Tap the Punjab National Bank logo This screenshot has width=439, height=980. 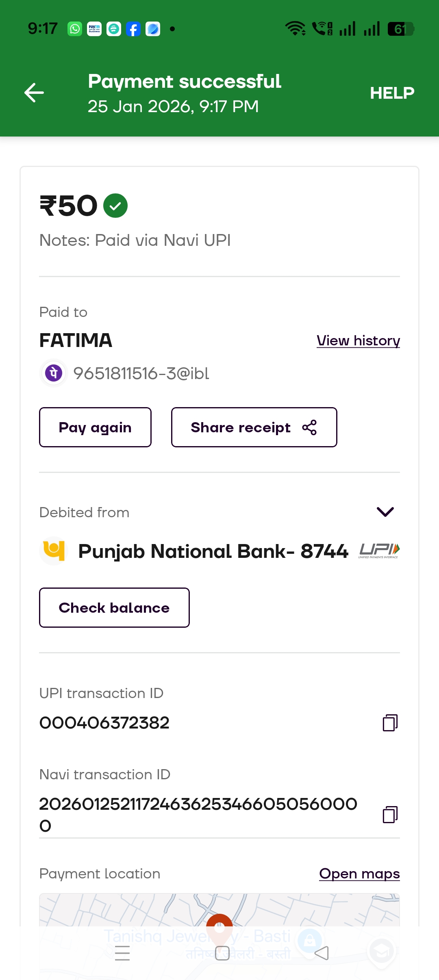point(54,551)
